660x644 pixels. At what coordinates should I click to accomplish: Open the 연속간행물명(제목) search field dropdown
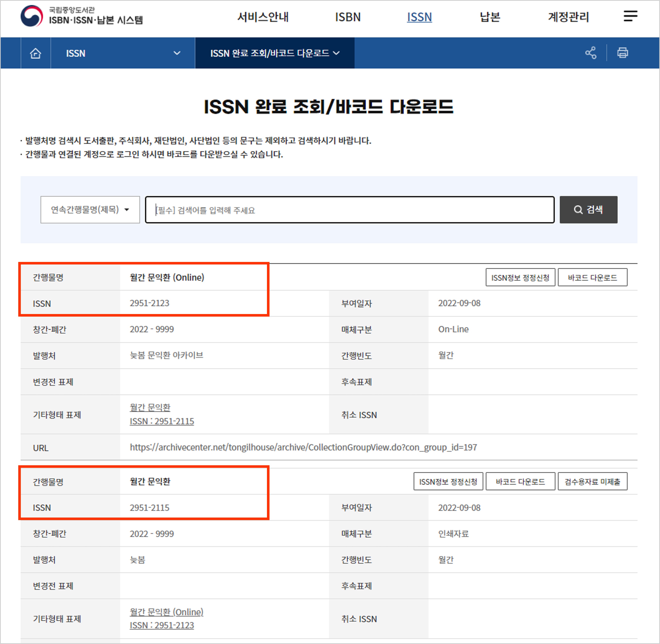(90, 209)
